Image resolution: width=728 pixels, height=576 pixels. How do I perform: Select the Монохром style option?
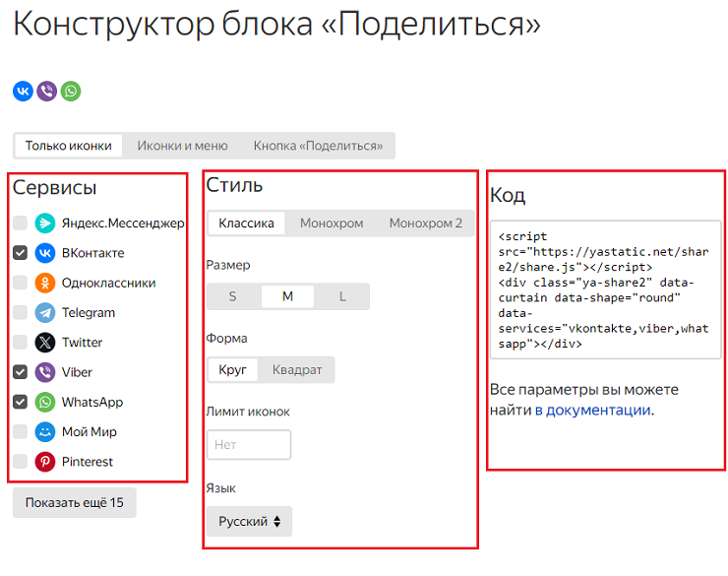point(332,224)
